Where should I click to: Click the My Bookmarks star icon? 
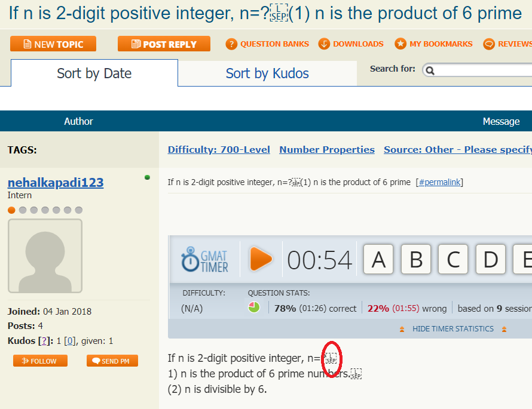400,44
